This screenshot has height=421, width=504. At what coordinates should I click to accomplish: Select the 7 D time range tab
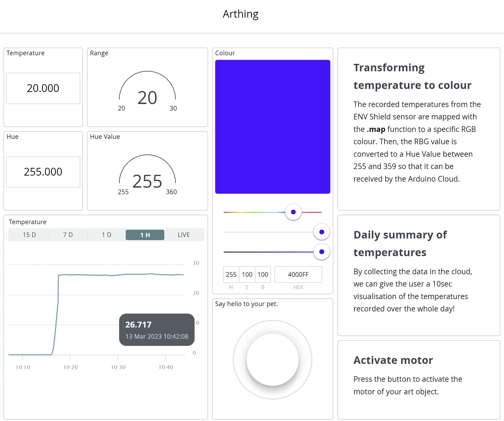point(68,235)
